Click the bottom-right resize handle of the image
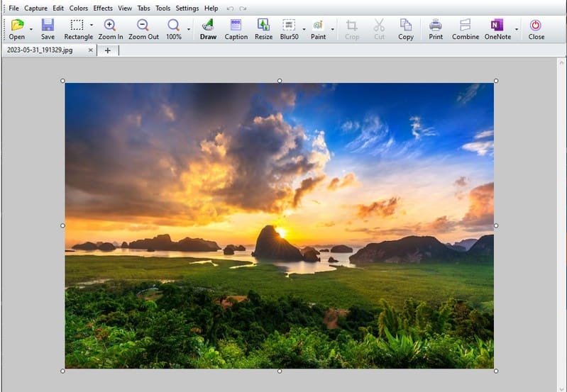The height and width of the screenshot is (392, 567). (495, 371)
